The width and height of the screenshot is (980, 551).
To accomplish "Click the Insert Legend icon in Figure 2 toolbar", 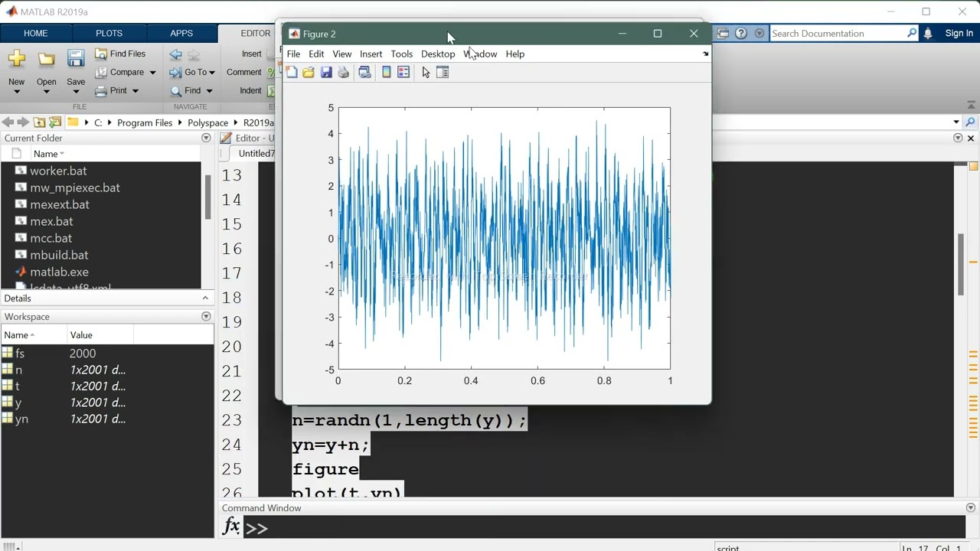I will point(403,72).
